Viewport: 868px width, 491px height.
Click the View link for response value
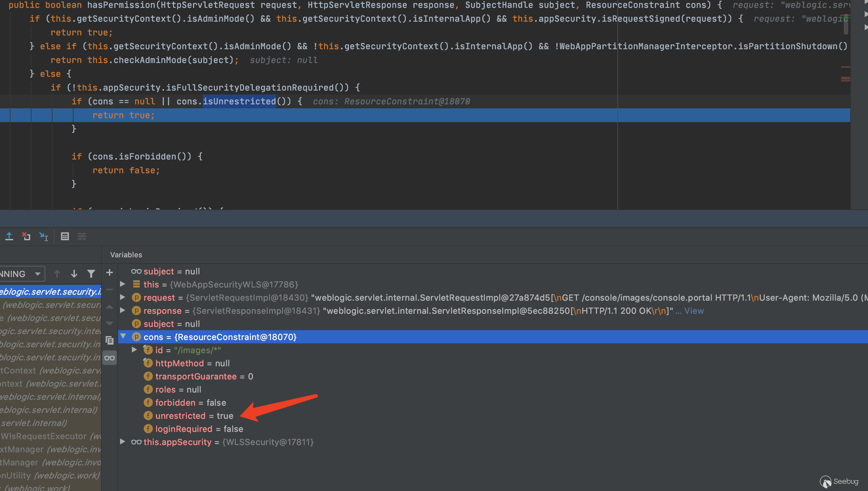click(693, 310)
